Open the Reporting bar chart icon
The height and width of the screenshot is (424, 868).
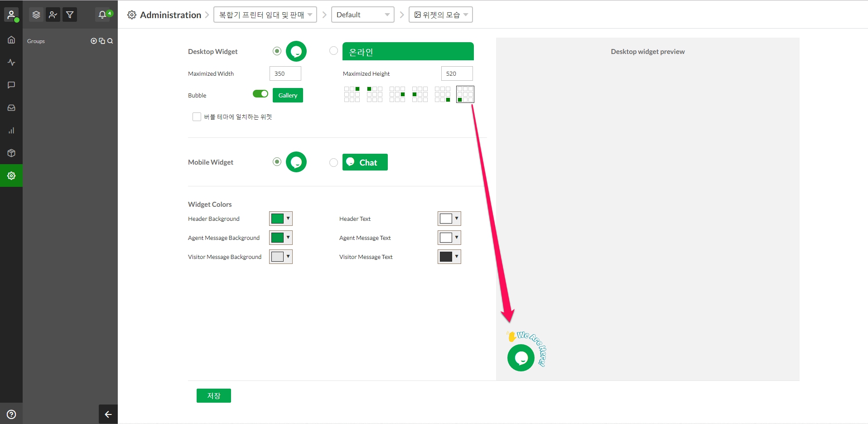point(11,131)
